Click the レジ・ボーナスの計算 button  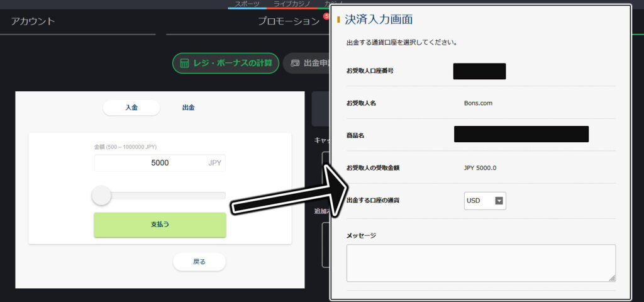coord(226,64)
